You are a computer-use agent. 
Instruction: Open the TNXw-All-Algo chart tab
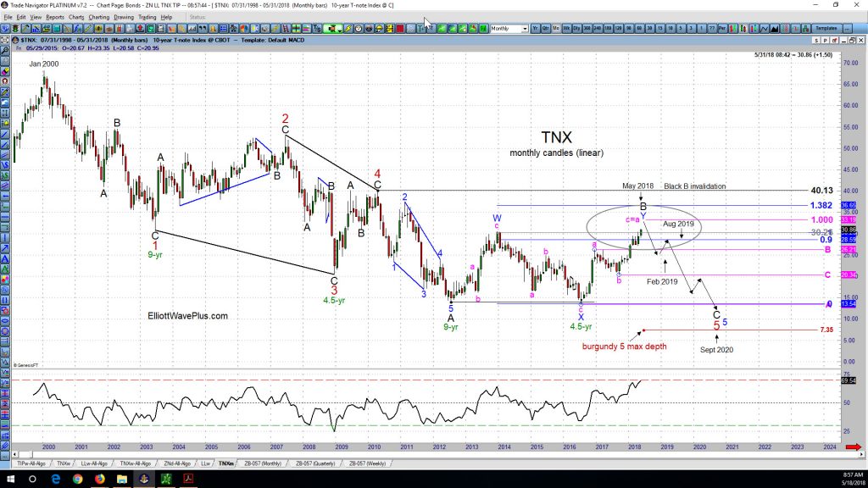pos(135,463)
